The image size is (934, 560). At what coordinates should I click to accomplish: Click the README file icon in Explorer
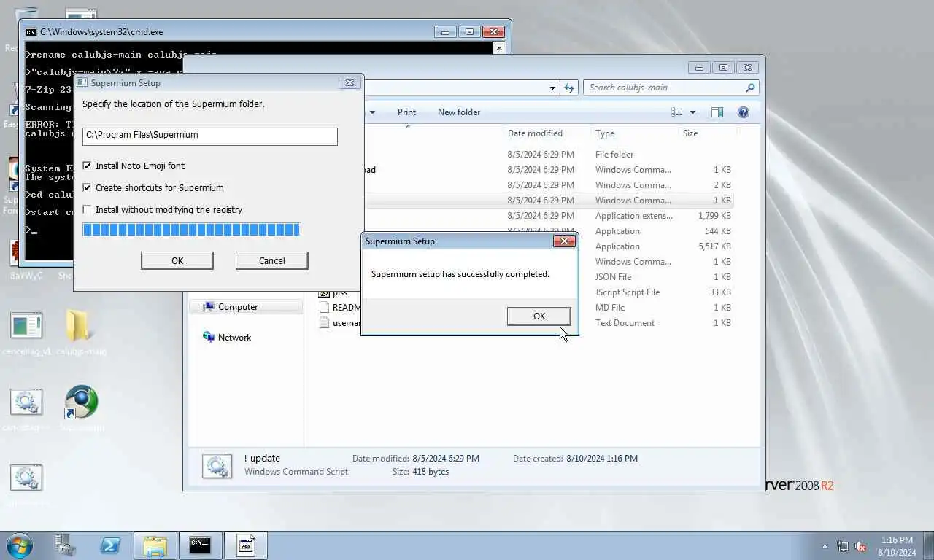pyautogui.click(x=325, y=308)
